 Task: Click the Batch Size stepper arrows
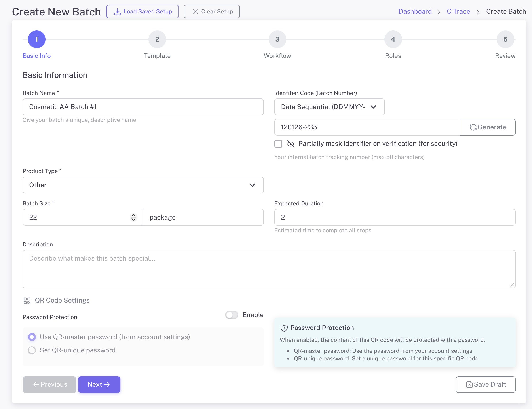(x=133, y=217)
